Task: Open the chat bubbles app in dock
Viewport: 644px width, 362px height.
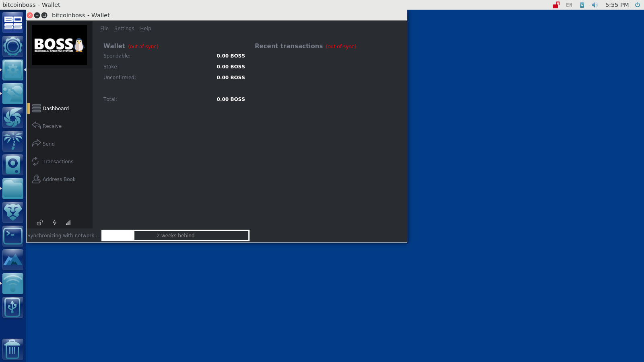Action: click(13, 94)
